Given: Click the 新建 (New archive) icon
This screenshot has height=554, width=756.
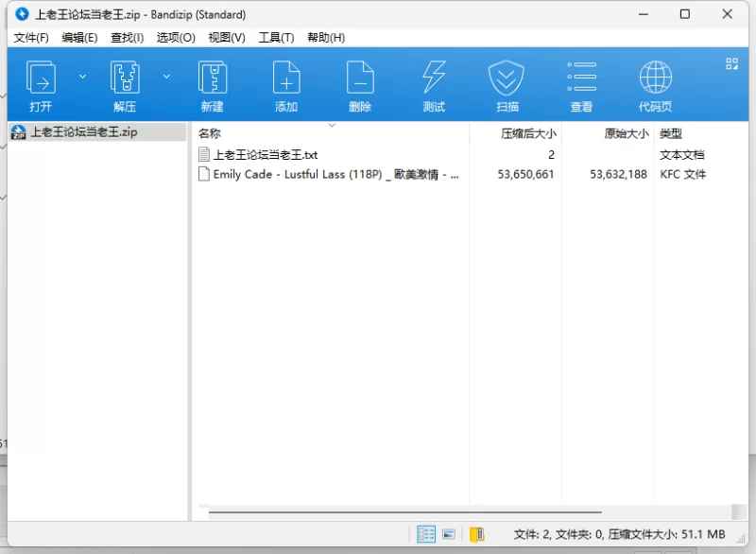Looking at the screenshot, I should [x=212, y=78].
